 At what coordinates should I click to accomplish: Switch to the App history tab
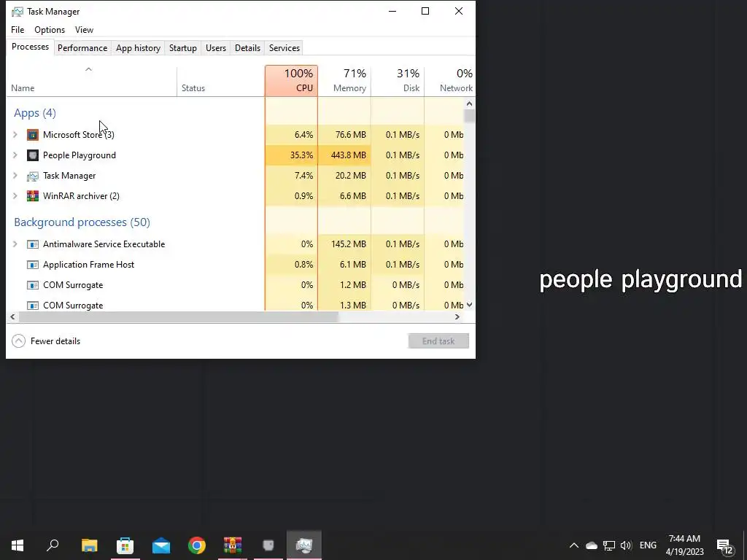[x=138, y=48]
